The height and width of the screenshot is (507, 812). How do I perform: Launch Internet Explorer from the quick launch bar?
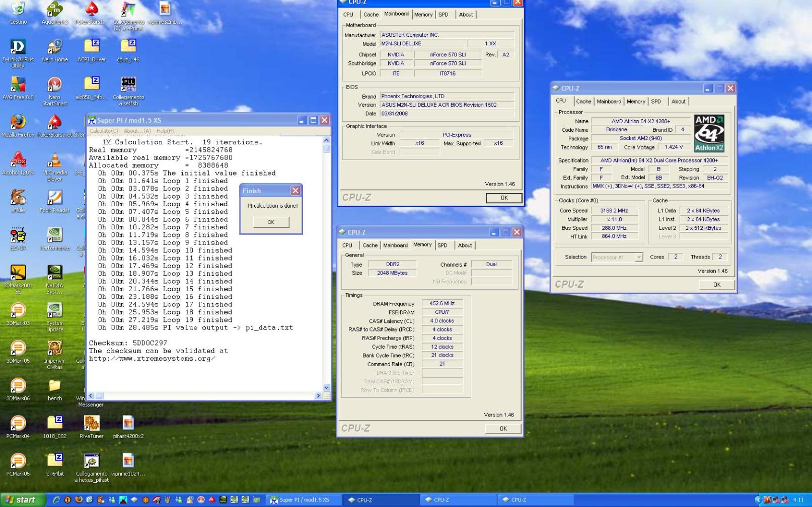click(x=56, y=499)
